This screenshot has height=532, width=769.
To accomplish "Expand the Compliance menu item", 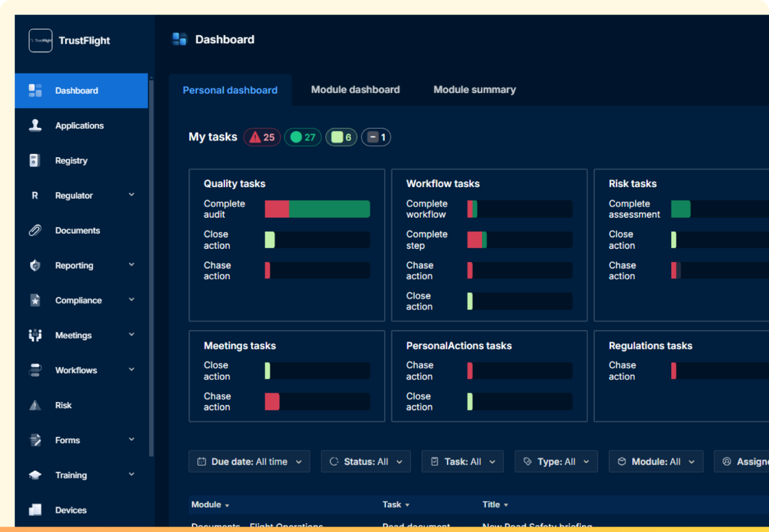I will (131, 300).
